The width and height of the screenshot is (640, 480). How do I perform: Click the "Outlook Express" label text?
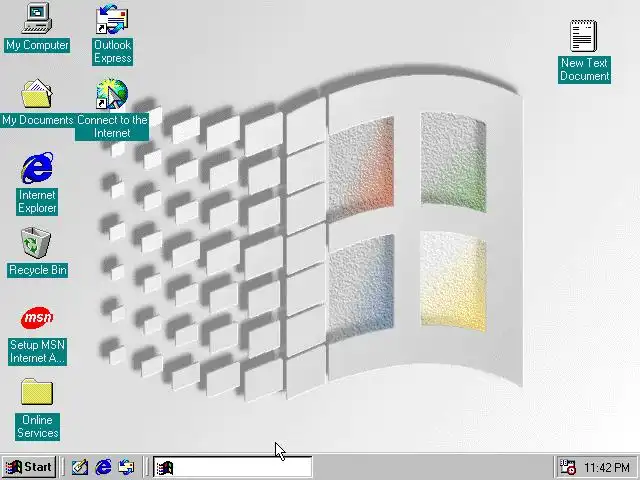click(113, 51)
